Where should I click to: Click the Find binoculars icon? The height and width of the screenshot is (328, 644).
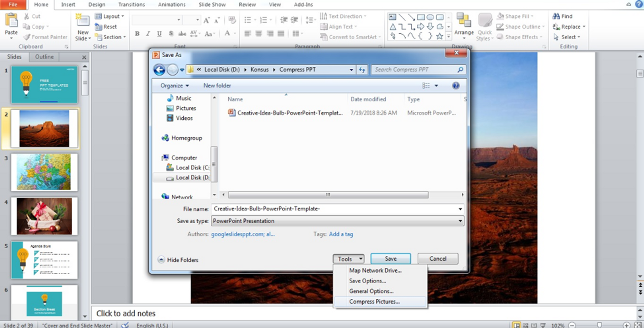point(556,16)
